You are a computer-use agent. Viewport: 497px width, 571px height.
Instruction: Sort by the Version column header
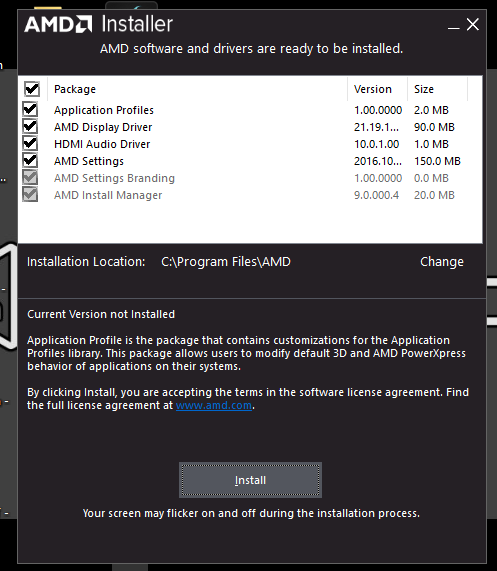[378, 89]
